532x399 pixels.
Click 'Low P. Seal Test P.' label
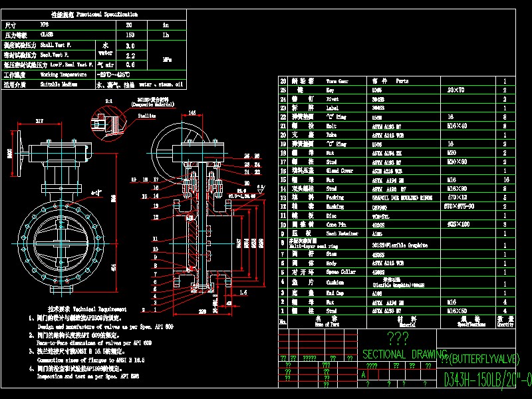72,65
